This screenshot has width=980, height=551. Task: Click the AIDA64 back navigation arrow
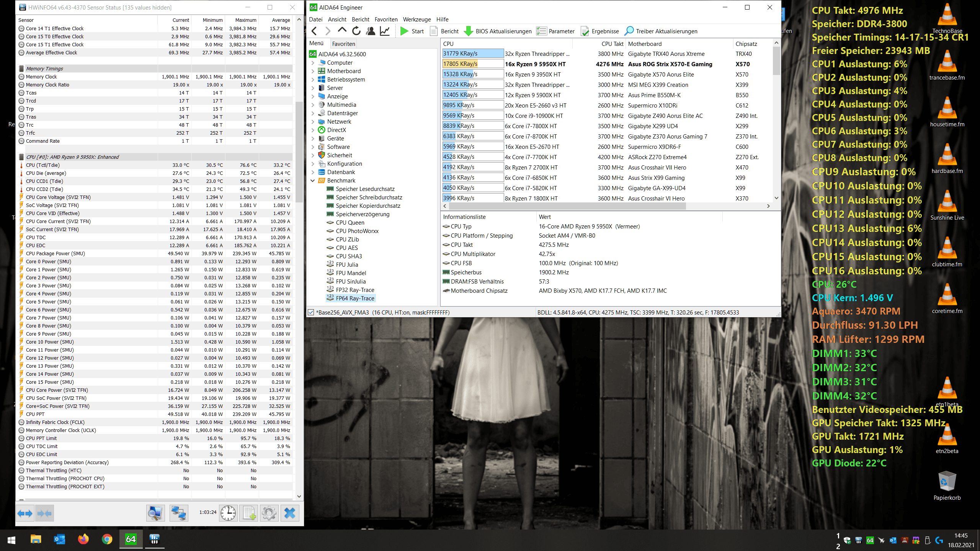tap(314, 31)
